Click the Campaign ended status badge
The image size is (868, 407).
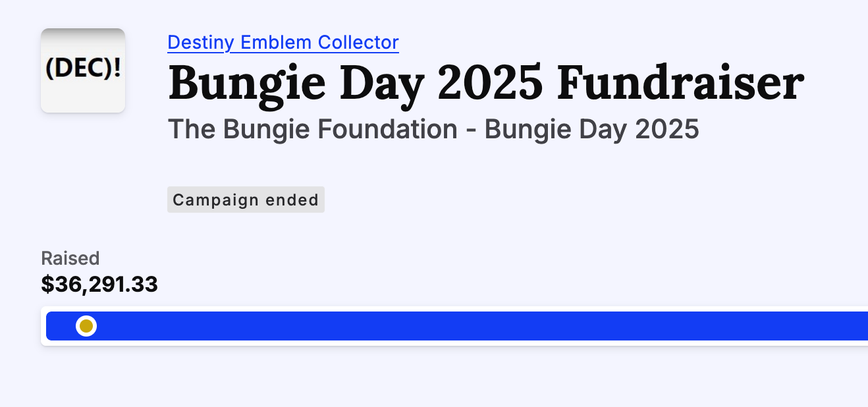246,200
